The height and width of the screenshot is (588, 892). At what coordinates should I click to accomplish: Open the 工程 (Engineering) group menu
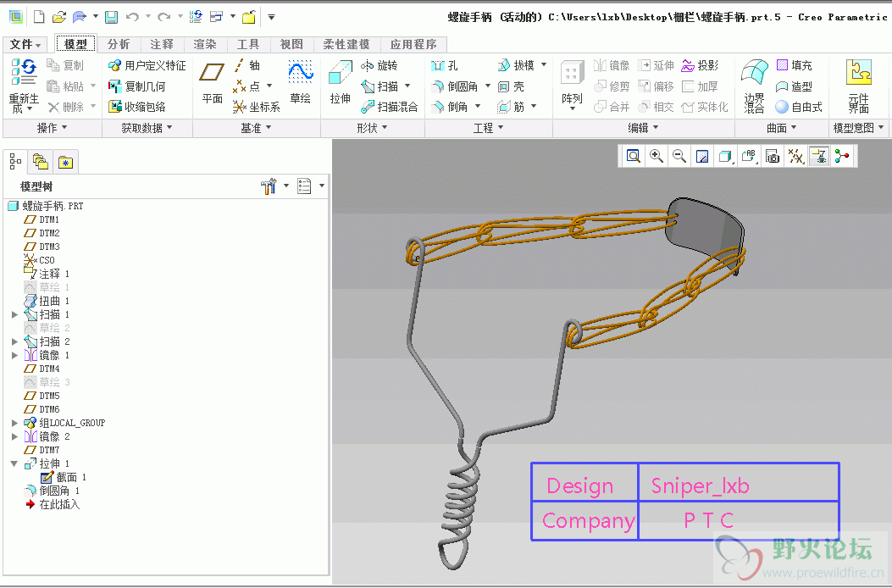point(489,128)
